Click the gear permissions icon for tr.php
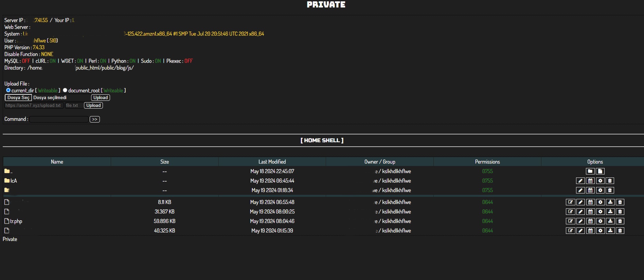Image resolution: width=644 pixels, height=280 pixels. [x=600, y=221]
